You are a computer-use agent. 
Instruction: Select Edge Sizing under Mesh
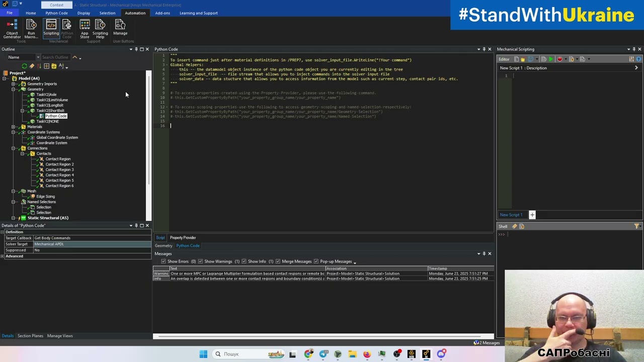[45, 197]
